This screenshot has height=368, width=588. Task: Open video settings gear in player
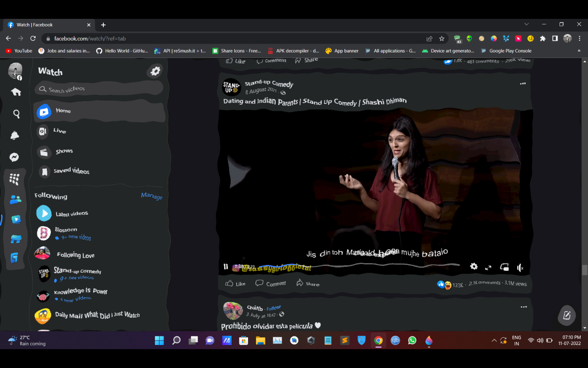[474, 266]
